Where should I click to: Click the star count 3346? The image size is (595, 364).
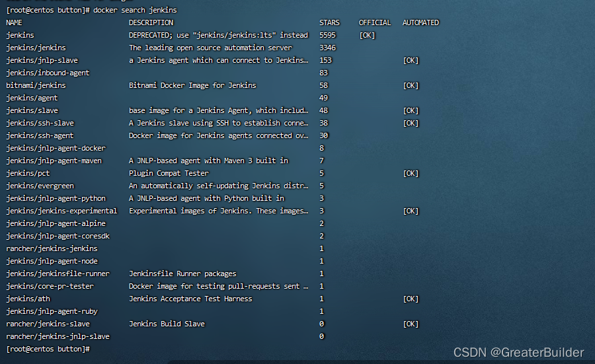click(327, 48)
